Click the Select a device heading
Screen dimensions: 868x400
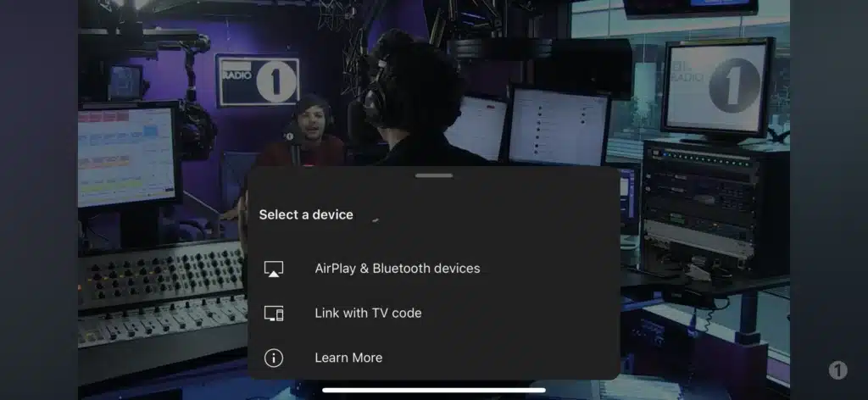[306, 214]
